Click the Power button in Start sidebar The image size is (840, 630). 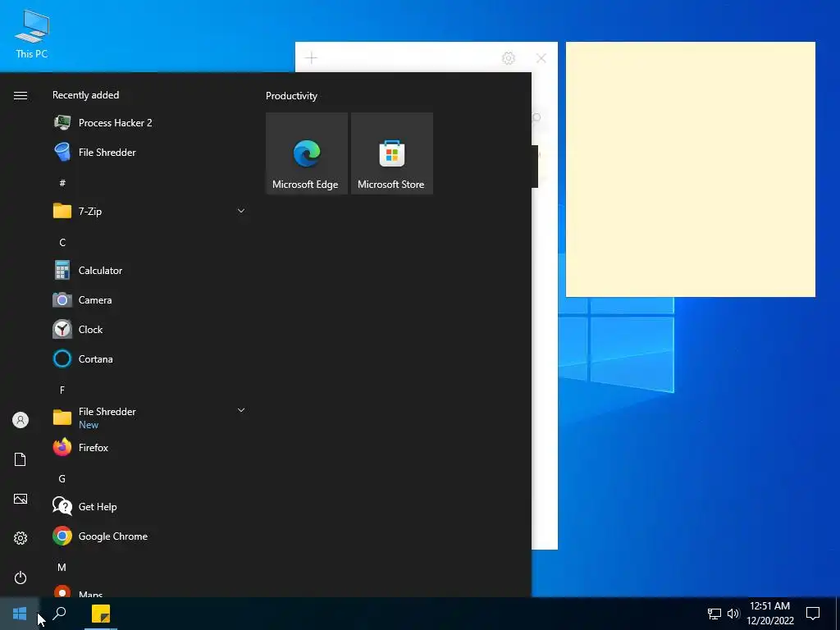click(21, 577)
